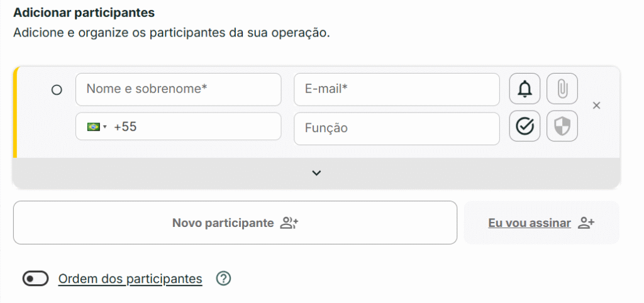Click into the Função field
Screen dimensions: 644x303
[396, 128]
